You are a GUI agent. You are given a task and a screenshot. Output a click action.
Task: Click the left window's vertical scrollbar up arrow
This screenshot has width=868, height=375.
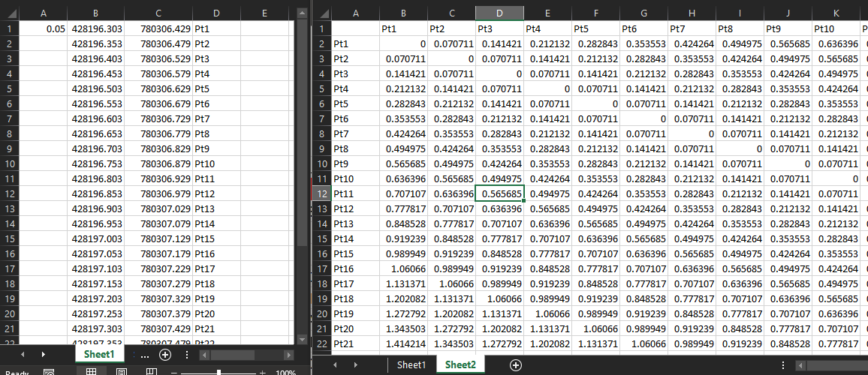tap(302, 12)
